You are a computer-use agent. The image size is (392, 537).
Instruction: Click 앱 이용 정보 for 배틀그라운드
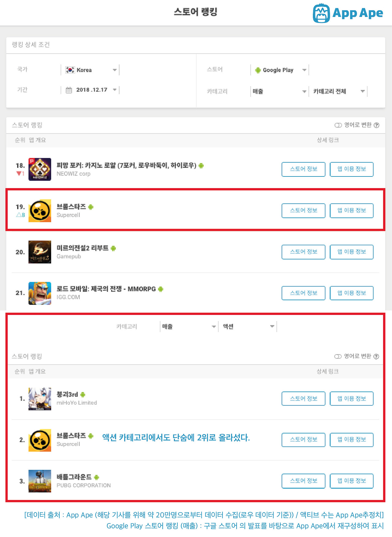(x=352, y=481)
